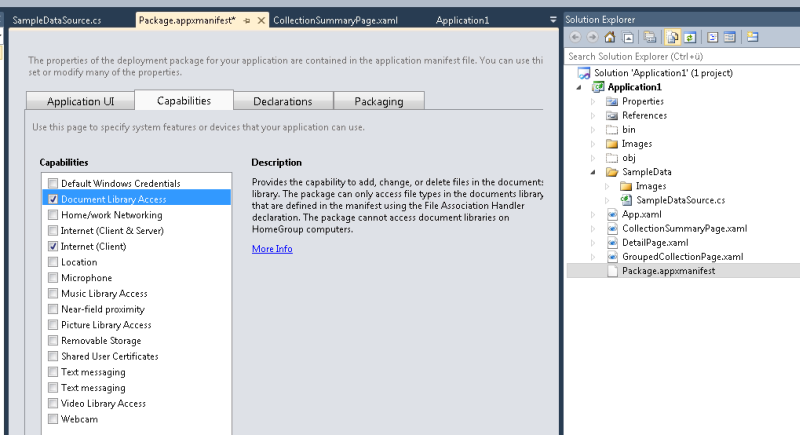The width and height of the screenshot is (800, 435).
Task: Collapse the SampleData folder
Action: click(x=593, y=172)
